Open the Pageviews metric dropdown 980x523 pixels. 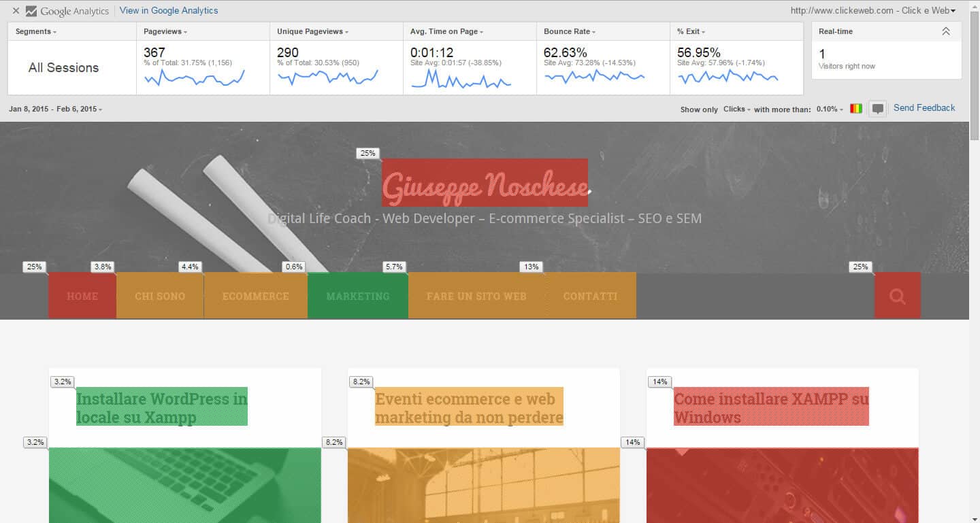tap(165, 31)
